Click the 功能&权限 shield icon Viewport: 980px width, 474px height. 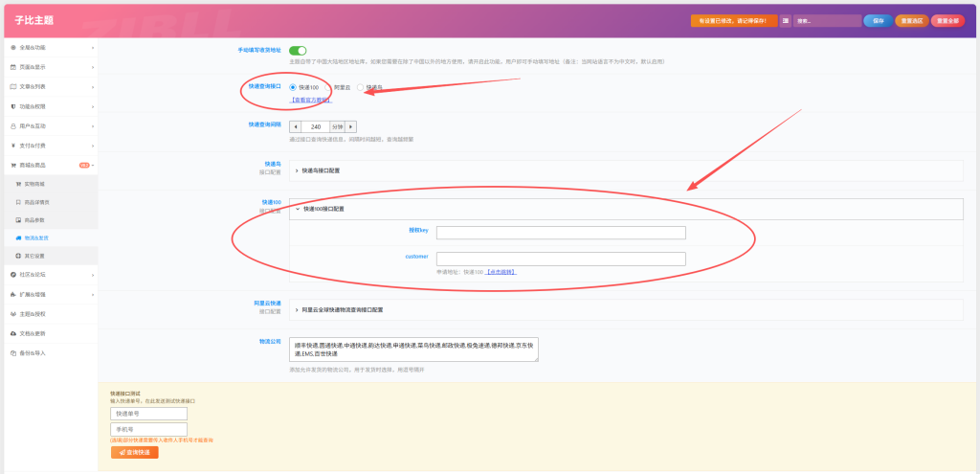(13, 106)
